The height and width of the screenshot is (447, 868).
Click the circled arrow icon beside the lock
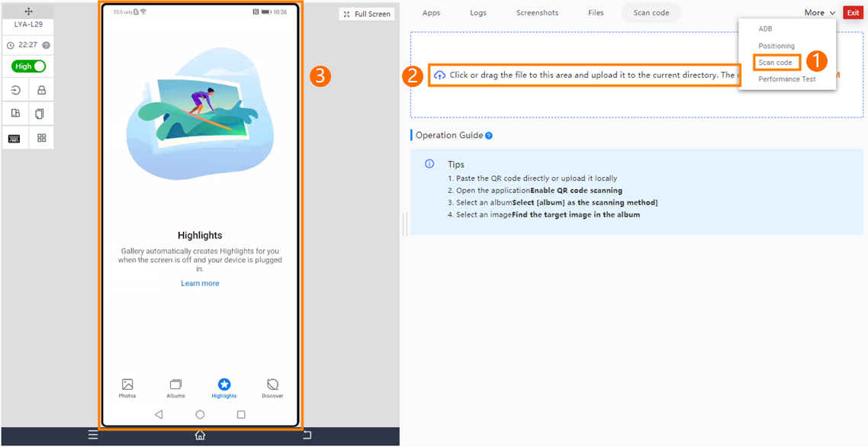15,90
